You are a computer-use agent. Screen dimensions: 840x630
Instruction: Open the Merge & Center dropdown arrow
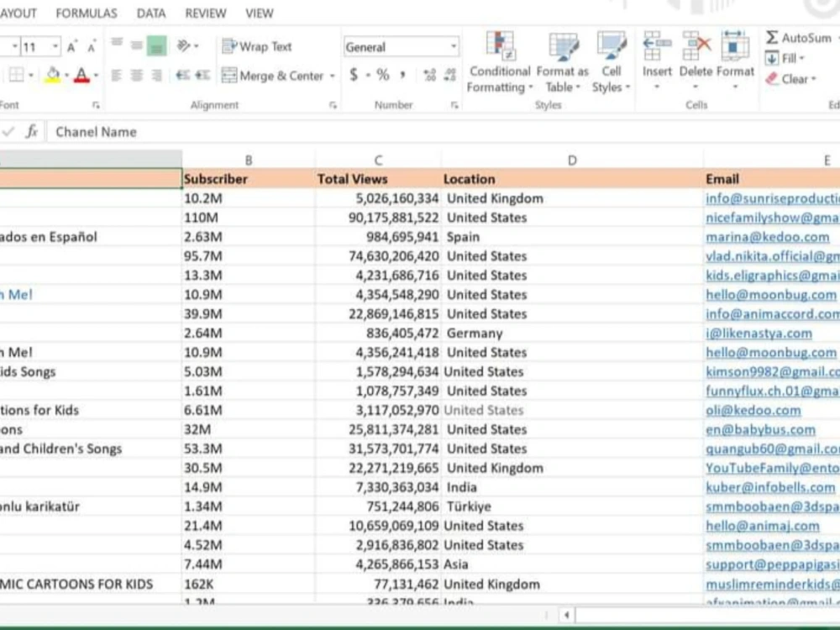click(x=332, y=76)
